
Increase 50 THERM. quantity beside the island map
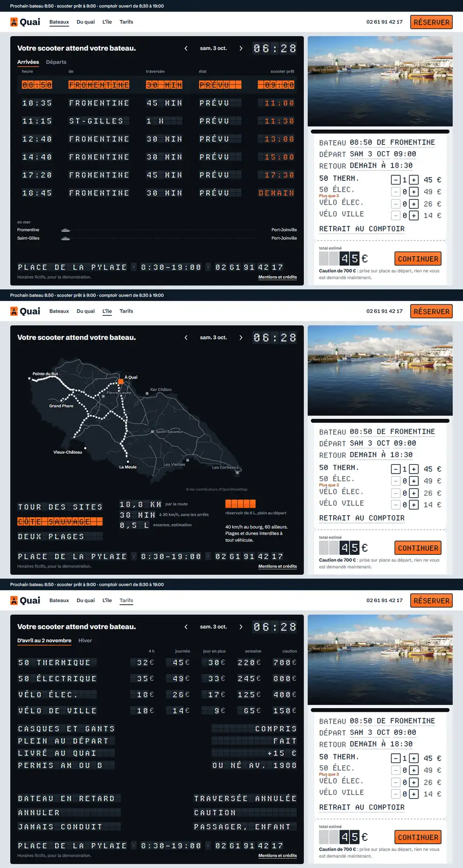click(414, 469)
